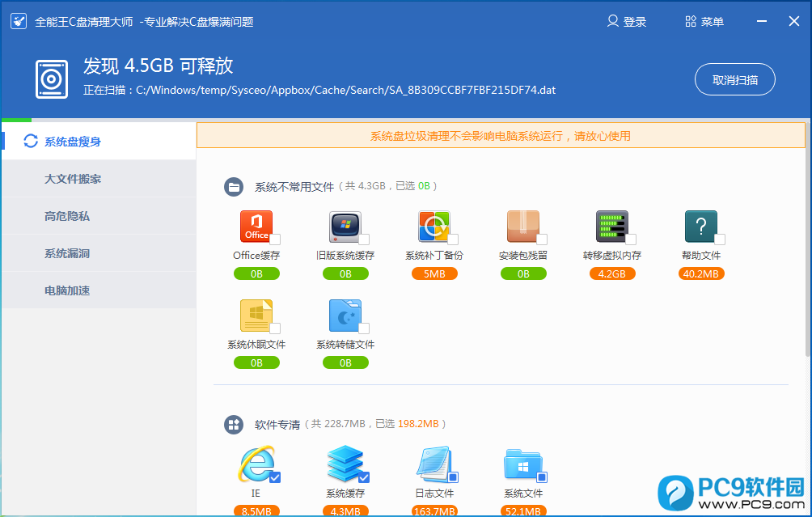Click the 系统文件 folder icon
The width and height of the screenshot is (812, 517).
tap(522, 464)
